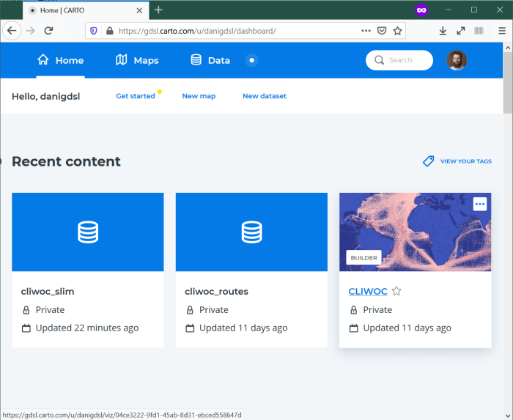Click the page scrollbar up arrow
The width and height of the screenshot is (513, 420).
pyautogui.click(x=508, y=48)
